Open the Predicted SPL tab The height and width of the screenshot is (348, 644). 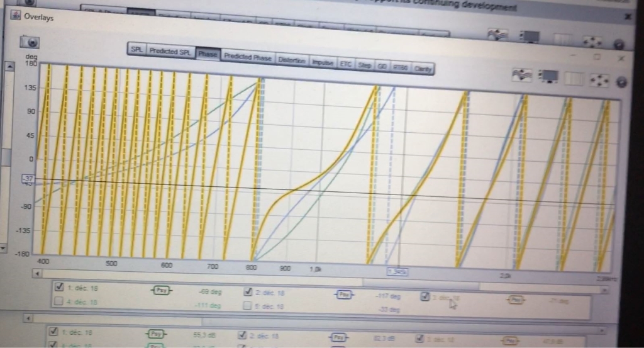tap(170, 52)
